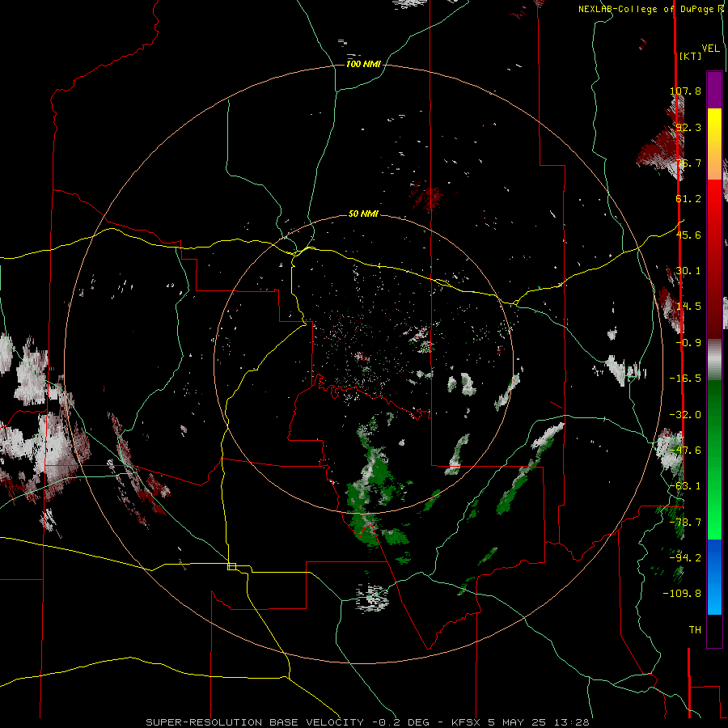Click the KFSX station ID in caption
Screen dimensions: 728x728
[x=467, y=722]
